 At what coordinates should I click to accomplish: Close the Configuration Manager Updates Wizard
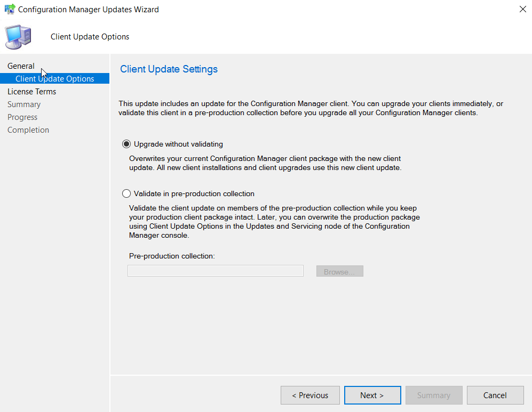pos(522,9)
